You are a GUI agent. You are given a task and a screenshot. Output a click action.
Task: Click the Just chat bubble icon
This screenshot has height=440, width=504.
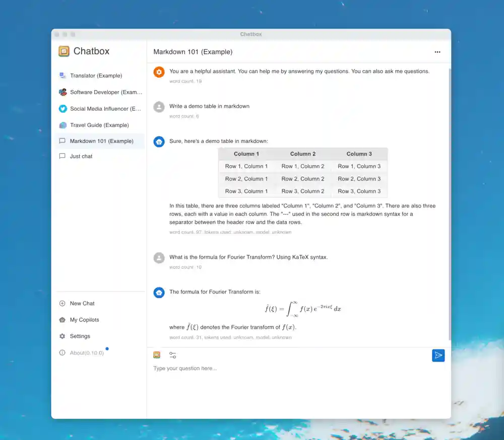(62, 156)
